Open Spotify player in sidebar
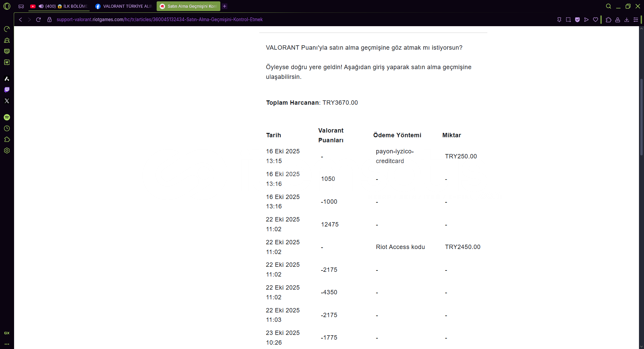The image size is (644, 349). (x=7, y=117)
